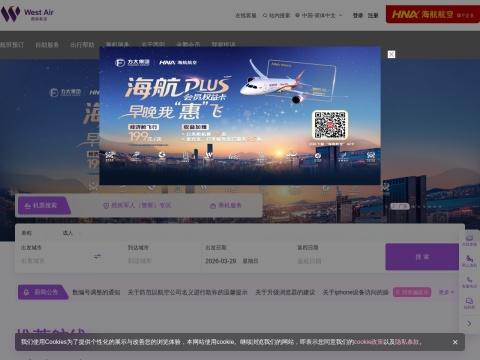Open the departure date picker showing 2026-03-29
This screenshot has width=480, height=360.
232,261
